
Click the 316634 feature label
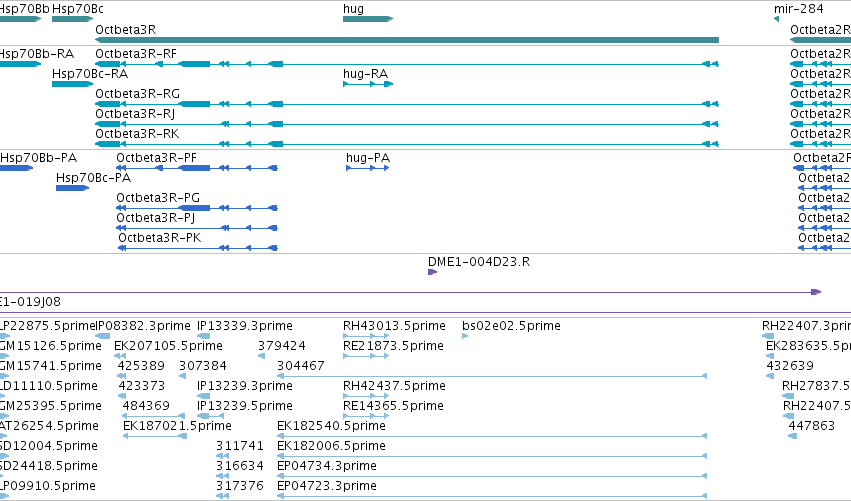click(x=239, y=466)
